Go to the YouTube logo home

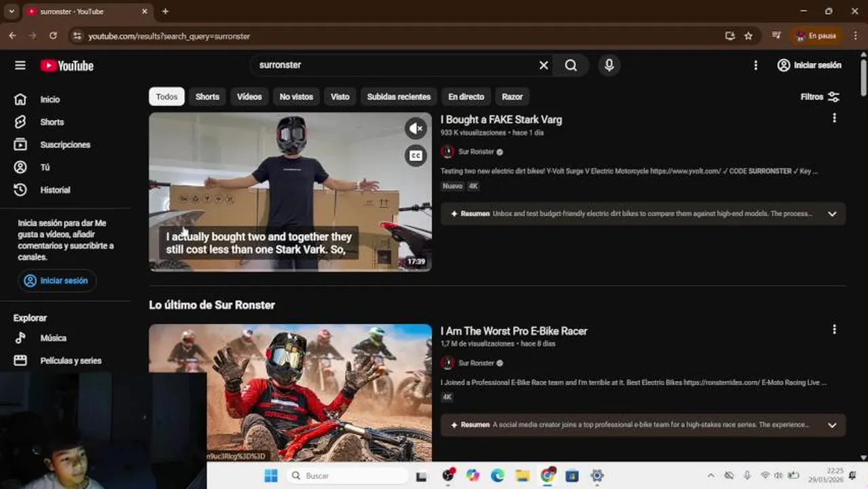coord(67,65)
